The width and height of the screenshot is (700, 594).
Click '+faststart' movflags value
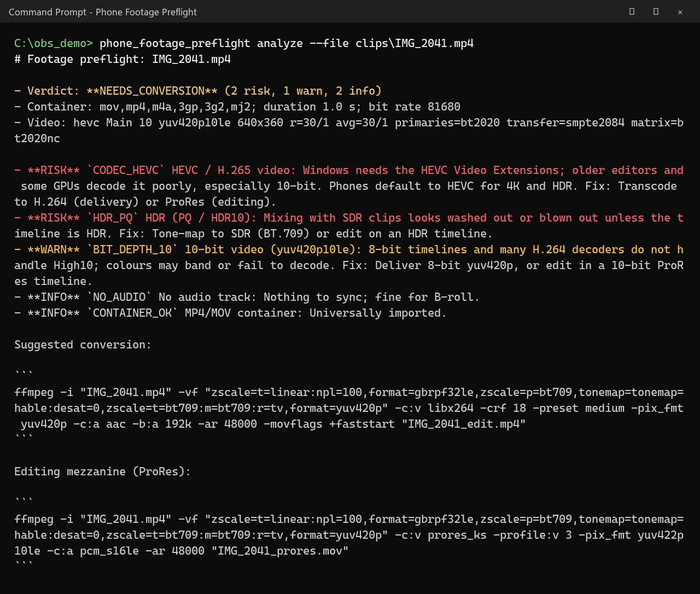pyautogui.click(x=362, y=424)
